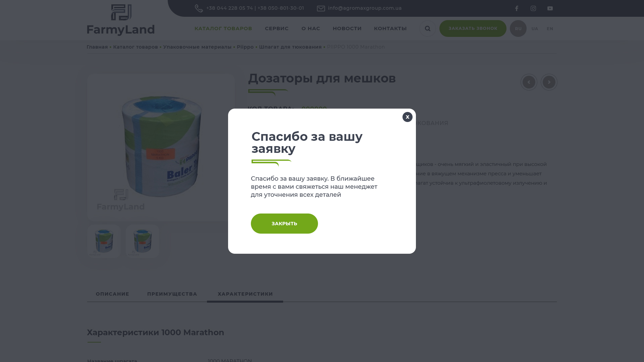Click Piippo breadcrumb
The height and width of the screenshot is (362, 644).
[245, 47]
